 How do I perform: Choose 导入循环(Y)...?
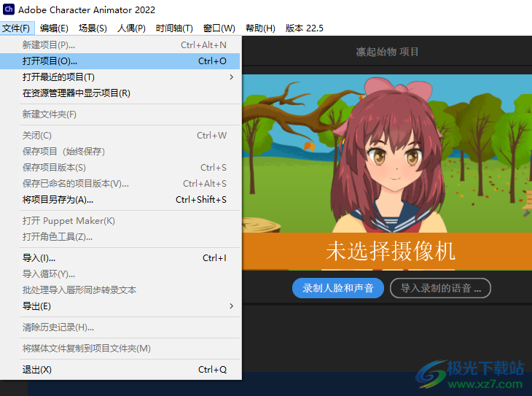tap(120, 274)
